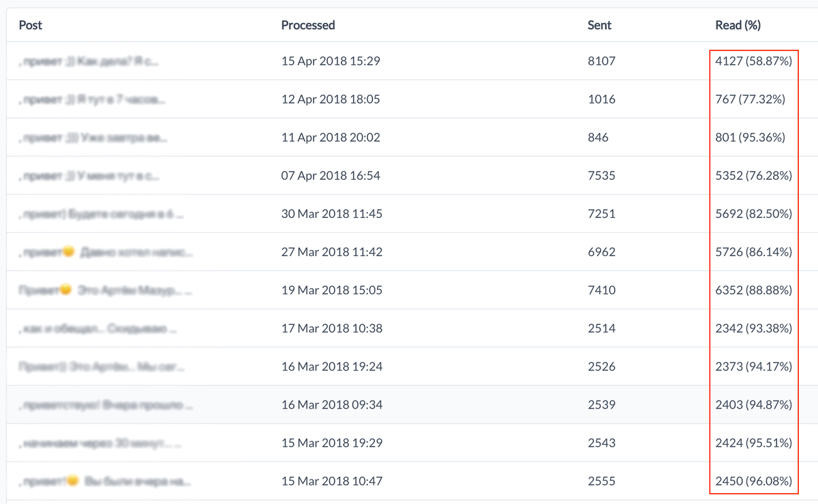Click the Read (%) column header
This screenshot has width=818, height=504.
pyautogui.click(x=738, y=25)
